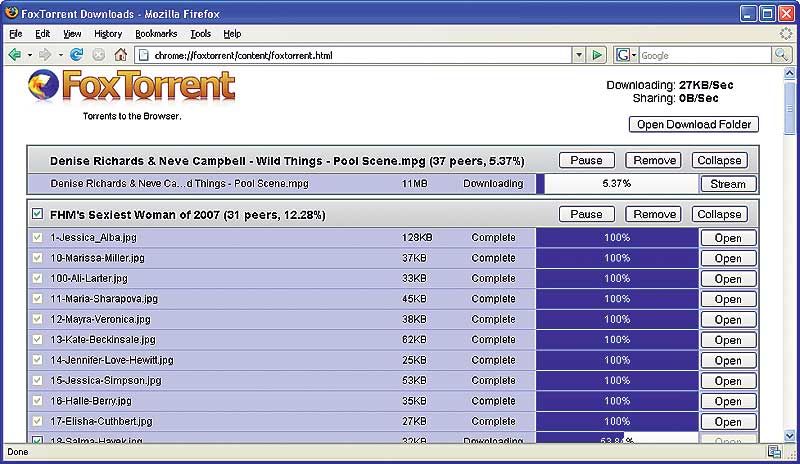The width and height of the screenshot is (800, 464).
Task: Toggle the 100-Ali-Larter.jpg checkbox
Action: [37, 278]
